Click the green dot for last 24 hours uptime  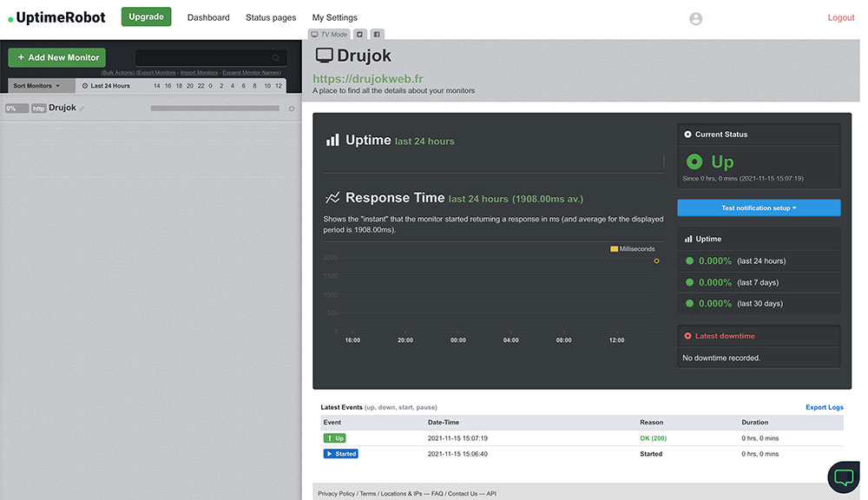(x=689, y=260)
